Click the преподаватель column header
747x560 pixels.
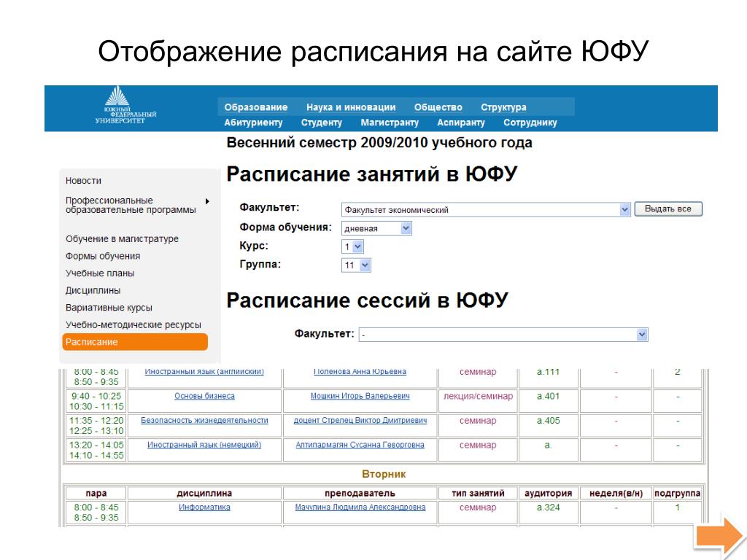point(360,494)
